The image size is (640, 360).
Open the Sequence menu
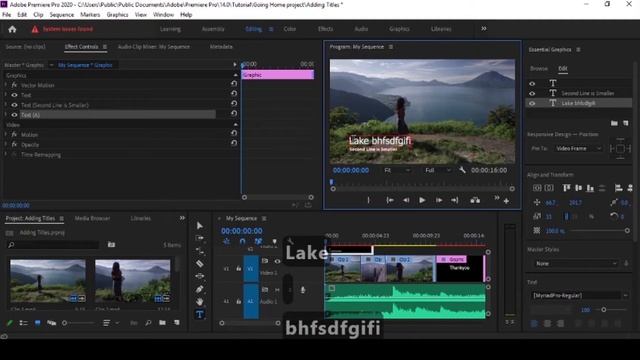62,15
